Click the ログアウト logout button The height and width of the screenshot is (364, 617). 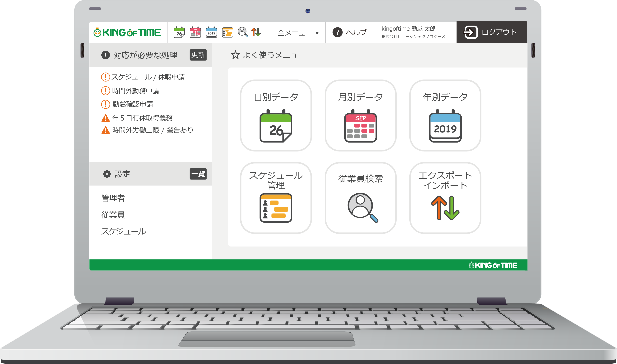491,32
